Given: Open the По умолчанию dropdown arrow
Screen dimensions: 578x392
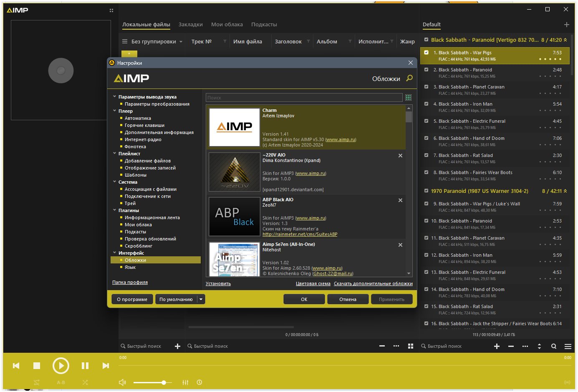Looking at the screenshot, I should [x=201, y=299].
